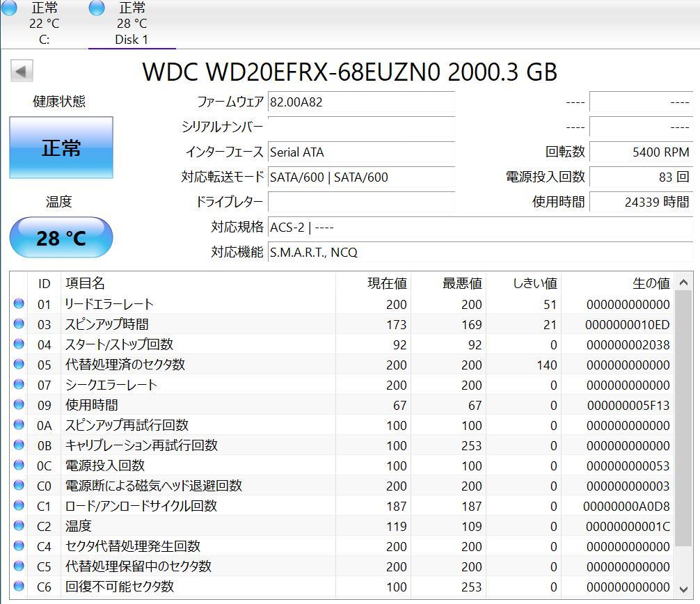700x604 pixels.
Task: Select the セクタ代替処理発生回数 row
Action: (x=342, y=546)
